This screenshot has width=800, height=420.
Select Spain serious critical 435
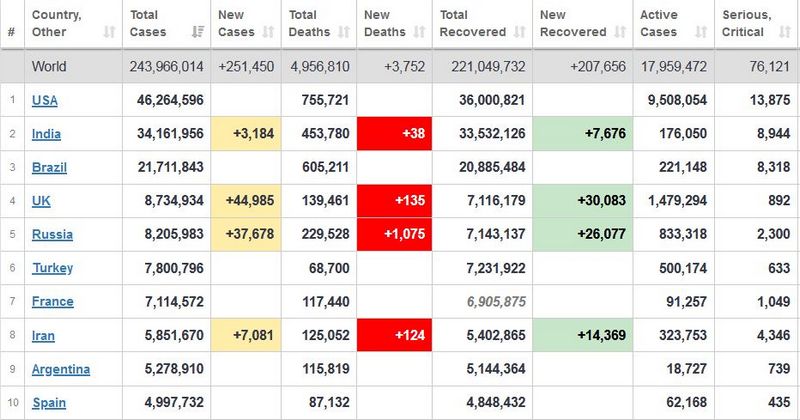point(779,403)
